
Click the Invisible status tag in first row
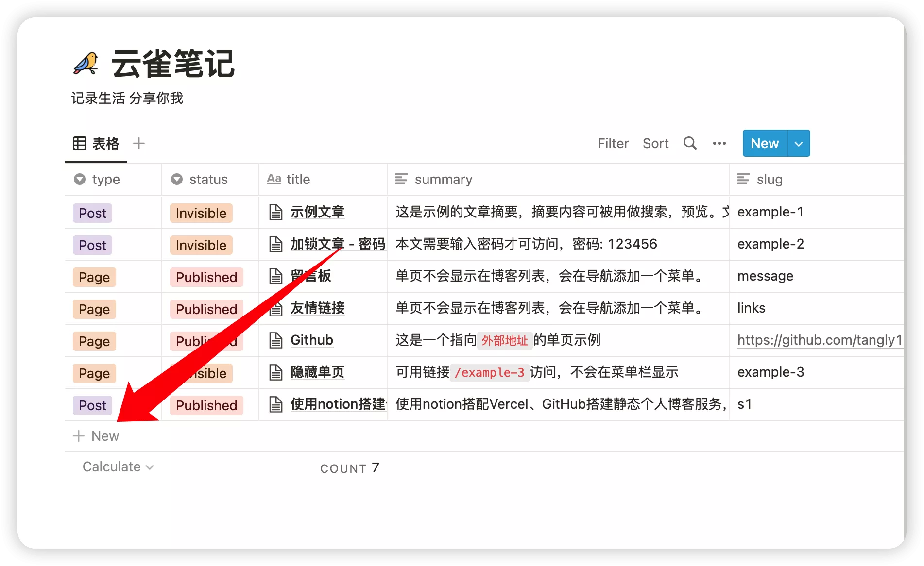click(x=201, y=213)
